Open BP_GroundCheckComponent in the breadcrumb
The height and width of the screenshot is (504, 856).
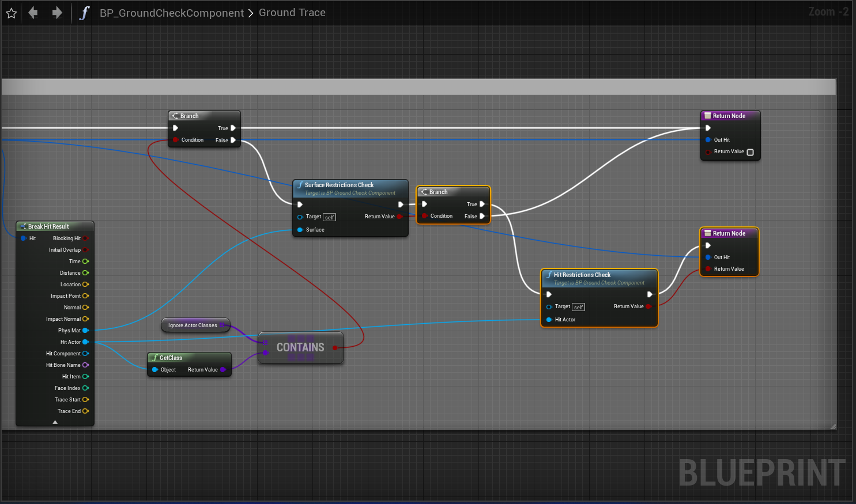tap(172, 13)
